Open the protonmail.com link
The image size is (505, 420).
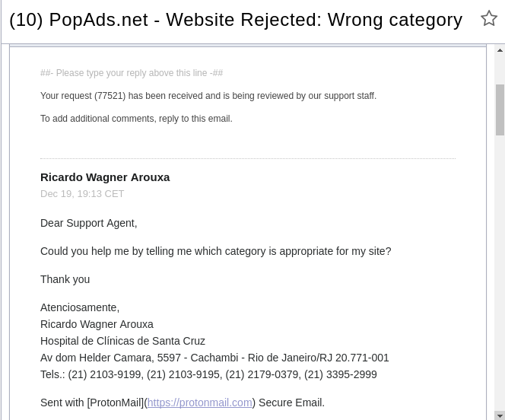tap(200, 402)
